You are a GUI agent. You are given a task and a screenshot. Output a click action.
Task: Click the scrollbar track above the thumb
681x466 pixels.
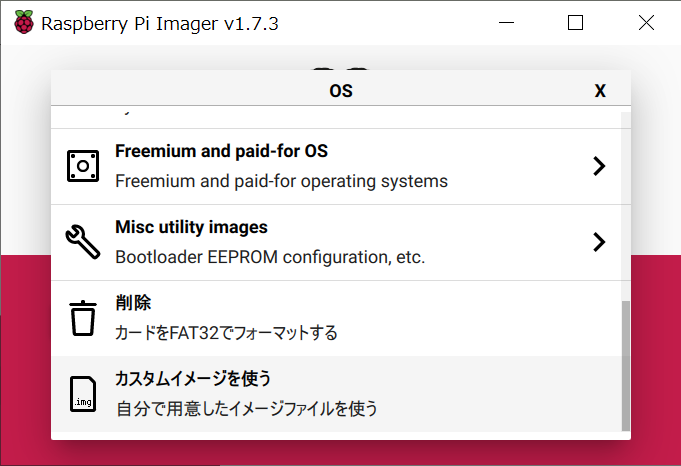pos(625,206)
